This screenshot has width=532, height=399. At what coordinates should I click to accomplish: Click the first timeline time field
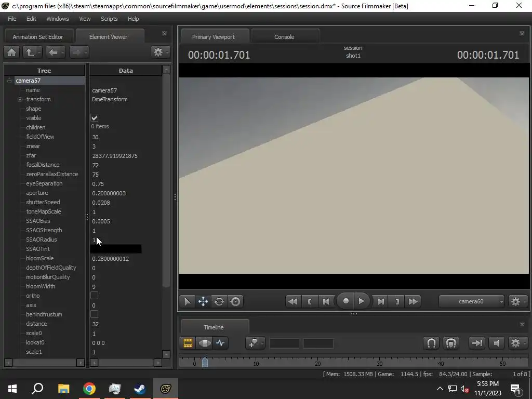(284, 343)
